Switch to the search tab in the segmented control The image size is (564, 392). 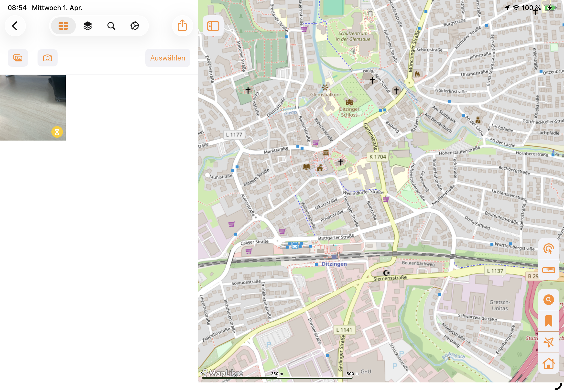[x=111, y=26]
